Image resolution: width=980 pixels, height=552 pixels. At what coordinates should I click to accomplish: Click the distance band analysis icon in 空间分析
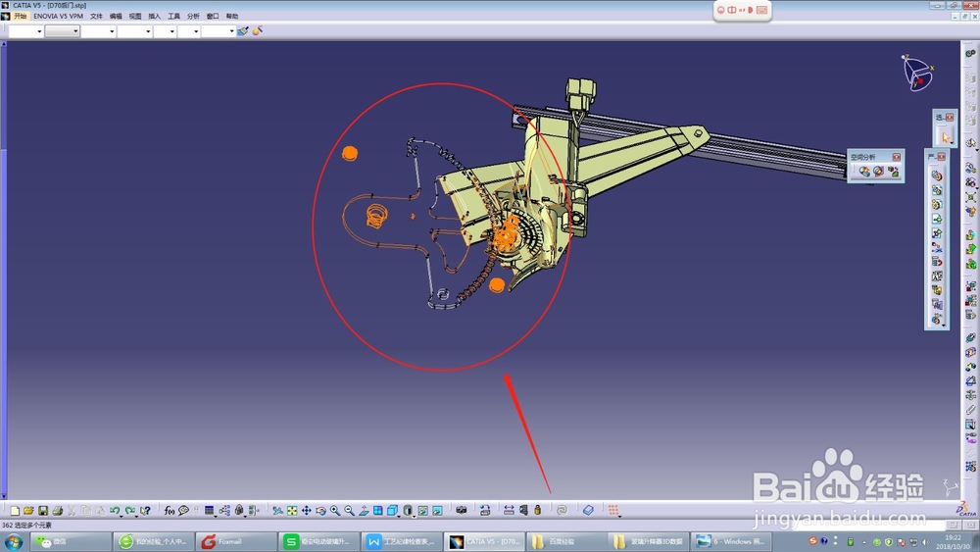pyautogui.click(x=893, y=172)
